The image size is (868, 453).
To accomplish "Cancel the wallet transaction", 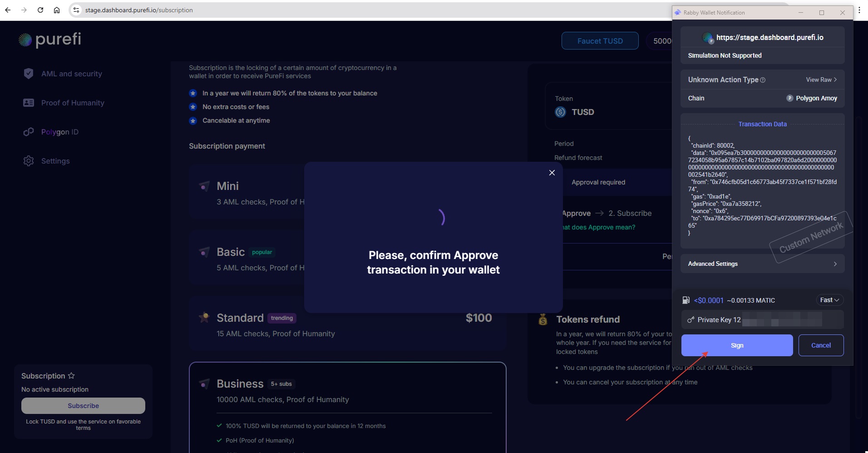I will (x=821, y=345).
